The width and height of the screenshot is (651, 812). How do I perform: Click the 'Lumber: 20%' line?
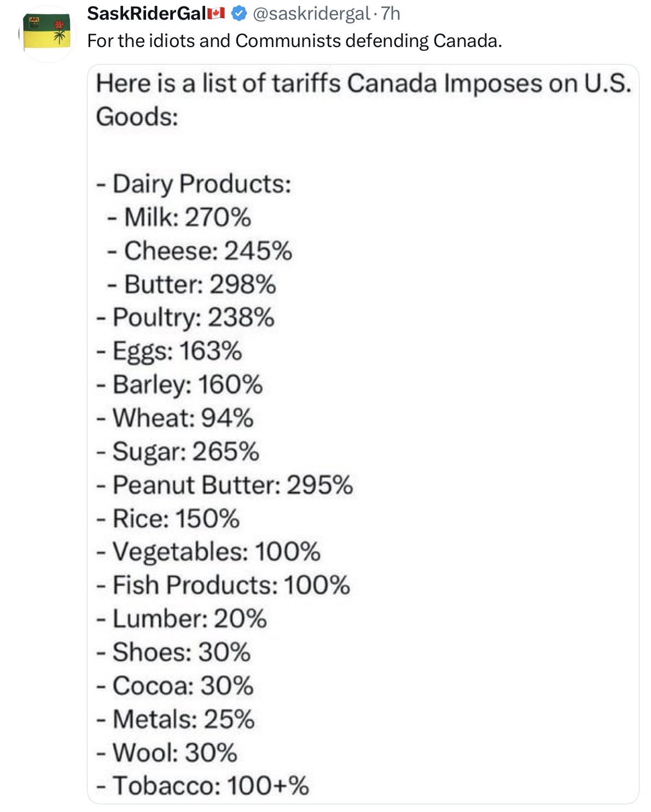[x=182, y=619]
